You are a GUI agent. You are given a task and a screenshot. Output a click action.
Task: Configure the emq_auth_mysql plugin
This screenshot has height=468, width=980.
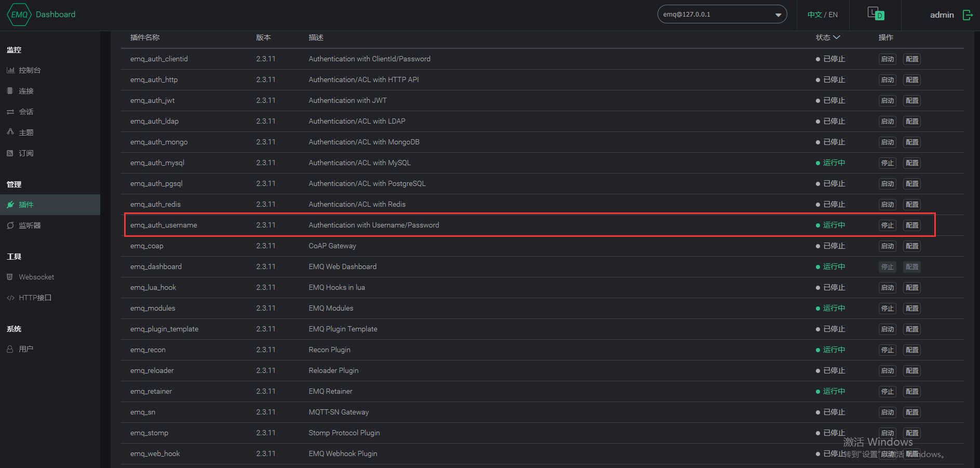[912, 163]
